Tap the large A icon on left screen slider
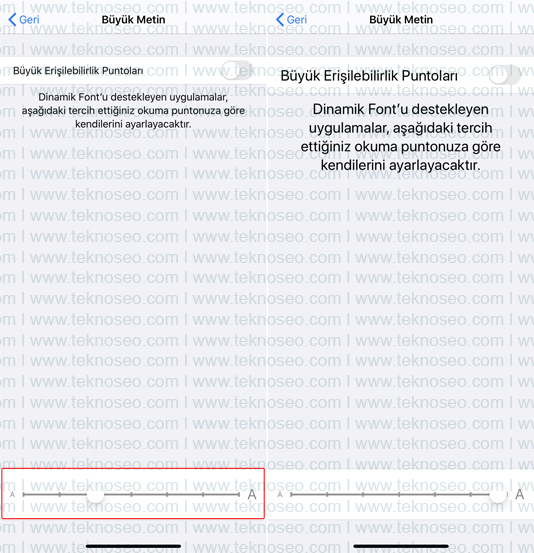Screen dimensions: 534x553 (x=252, y=494)
